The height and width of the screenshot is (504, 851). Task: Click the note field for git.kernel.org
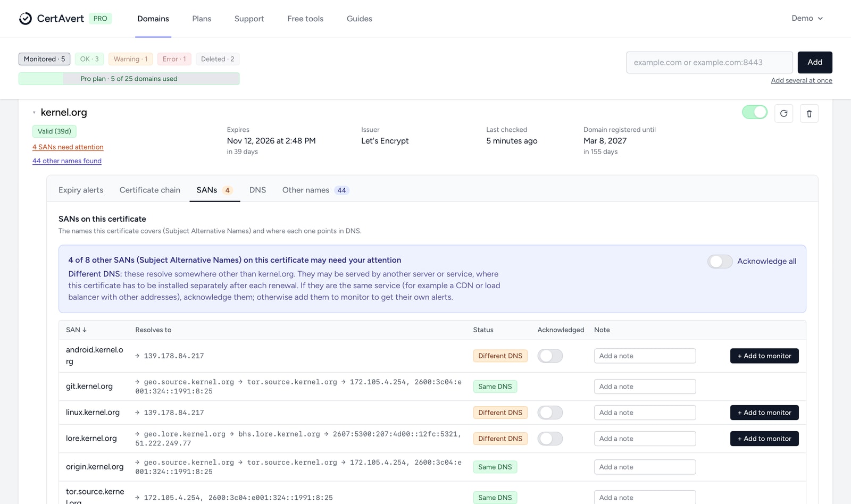[645, 387]
